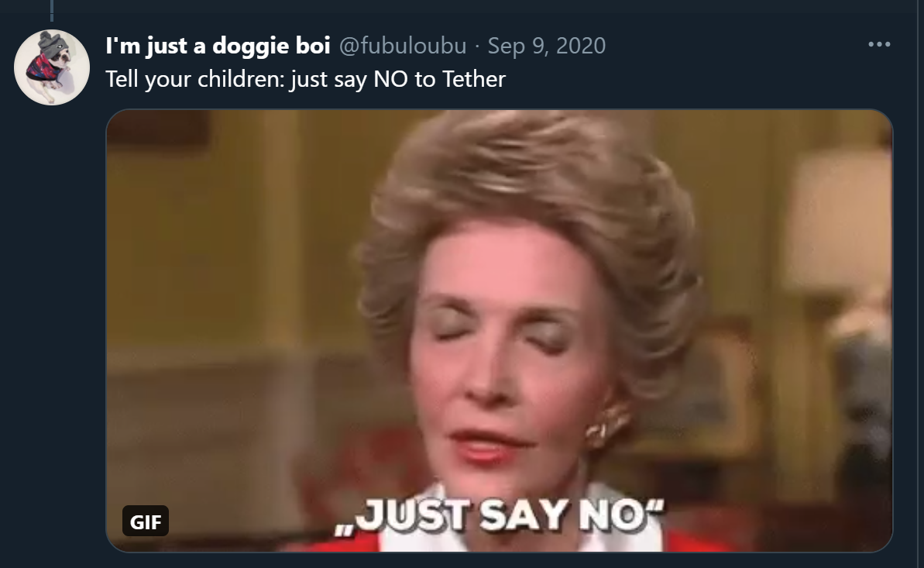Open the Sep 9, 2020 timestamp link
Viewport: 924px width, 568px height.
tap(546, 46)
